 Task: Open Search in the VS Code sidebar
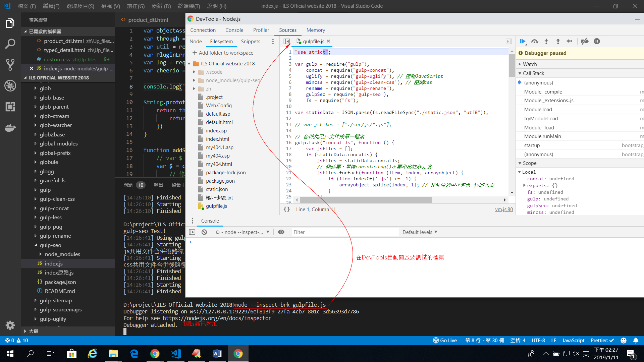[x=10, y=44]
